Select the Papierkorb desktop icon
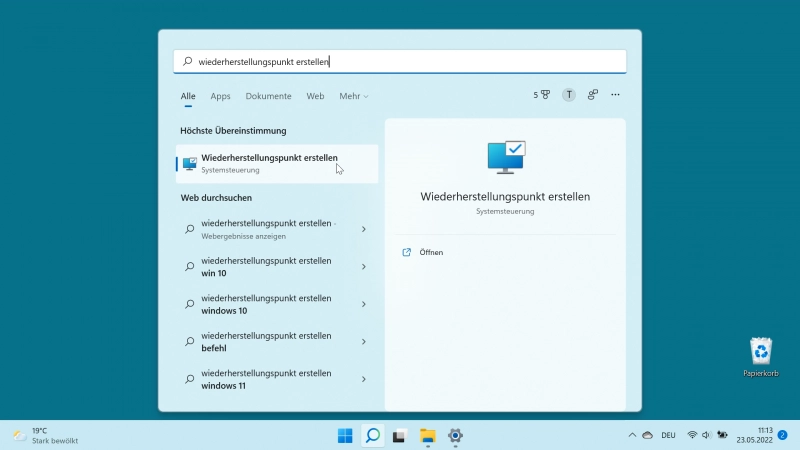 761,357
